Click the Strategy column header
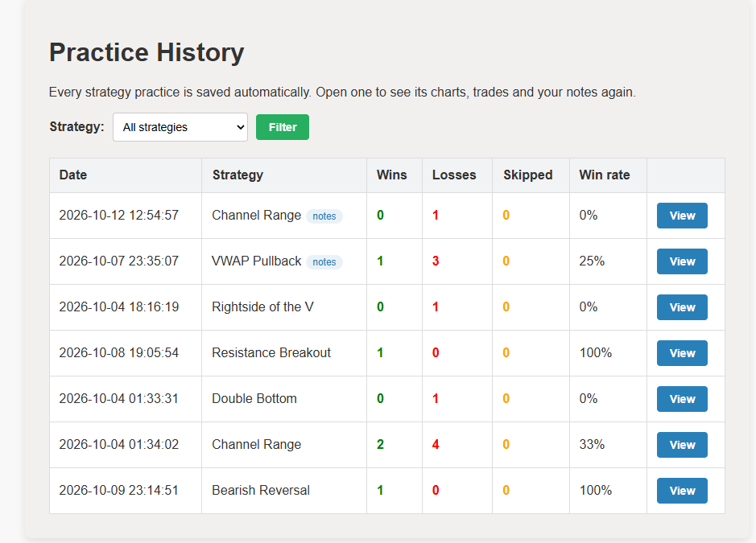Image resolution: width=756 pixels, height=543 pixels. (284, 175)
